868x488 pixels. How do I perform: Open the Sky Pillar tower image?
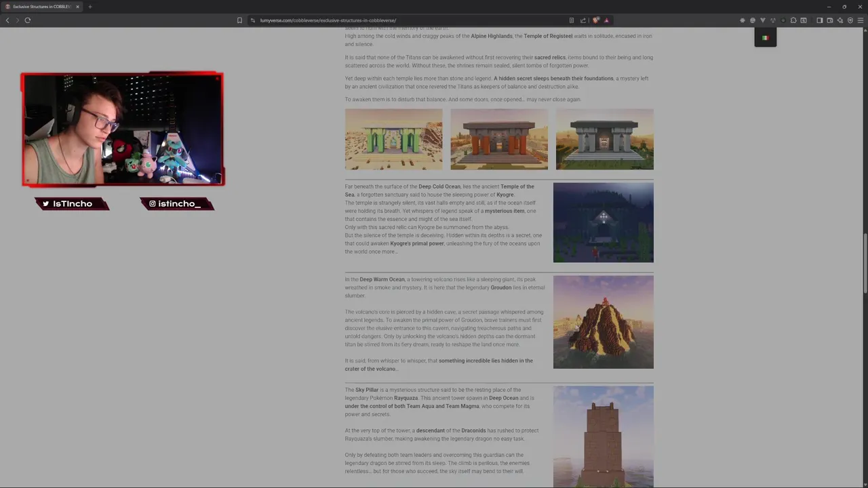click(x=604, y=436)
